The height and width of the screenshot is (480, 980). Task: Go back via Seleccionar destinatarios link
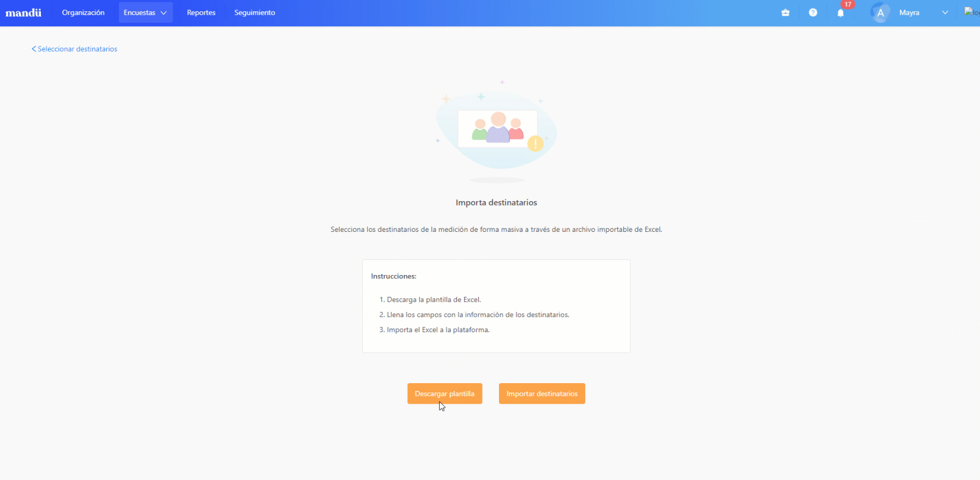77,49
